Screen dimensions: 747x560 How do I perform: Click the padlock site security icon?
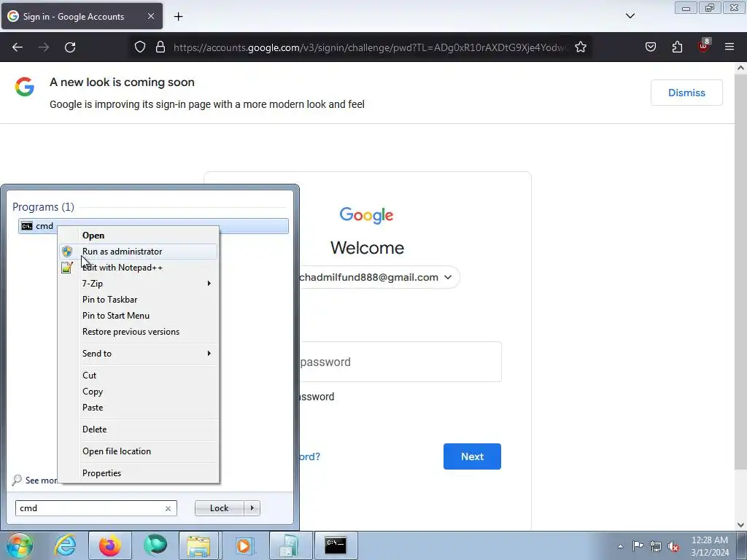160,47
